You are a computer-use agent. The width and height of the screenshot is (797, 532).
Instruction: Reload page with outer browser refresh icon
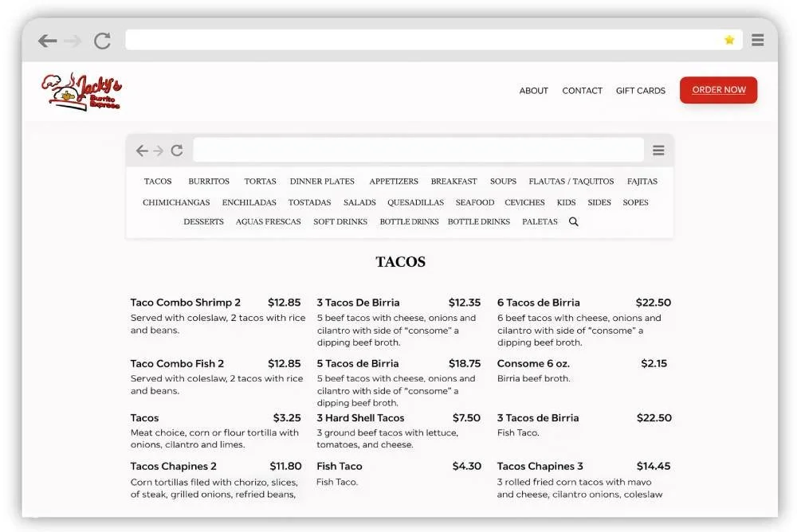(x=102, y=41)
